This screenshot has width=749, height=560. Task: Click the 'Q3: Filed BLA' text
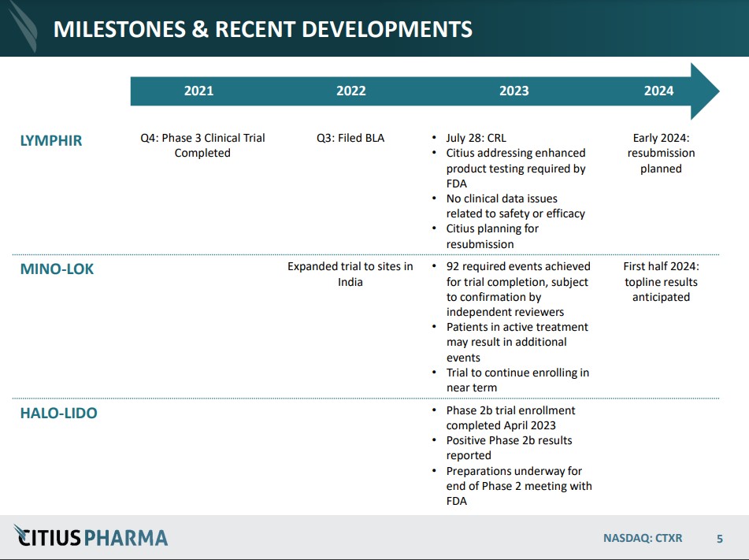(x=350, y=138)
